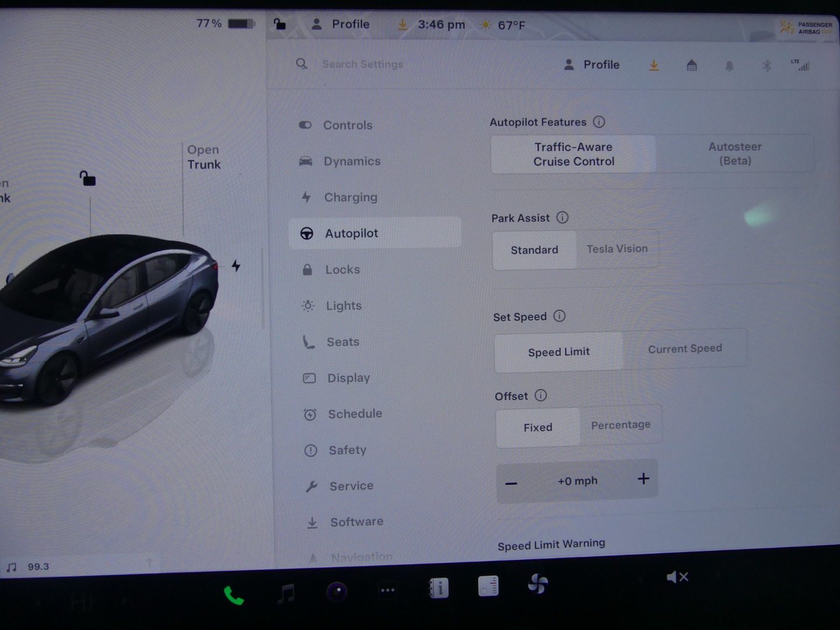This screenshot has width=840, height=630.
Task: Open the music app icon
Action: click(x=286, y=593)
